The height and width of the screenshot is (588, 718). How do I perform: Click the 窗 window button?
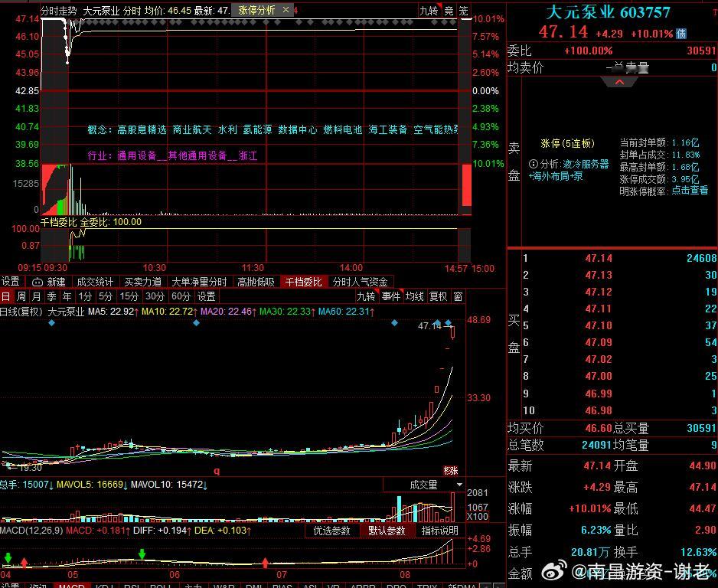click(458, 297)
